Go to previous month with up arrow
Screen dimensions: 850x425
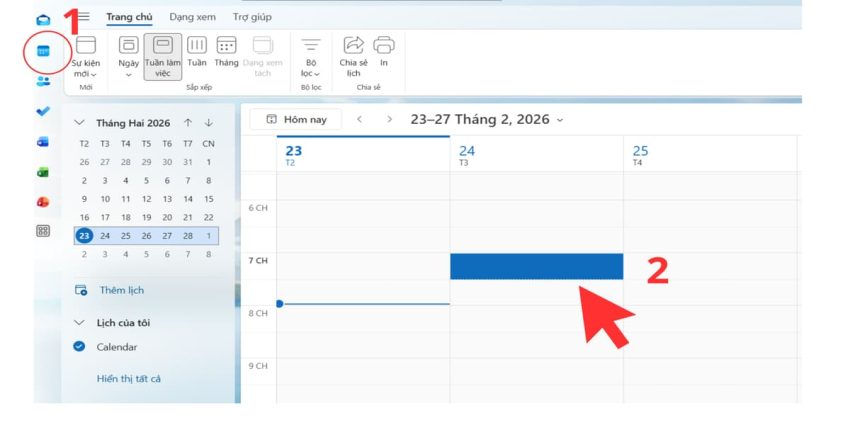tap(188, 123)
